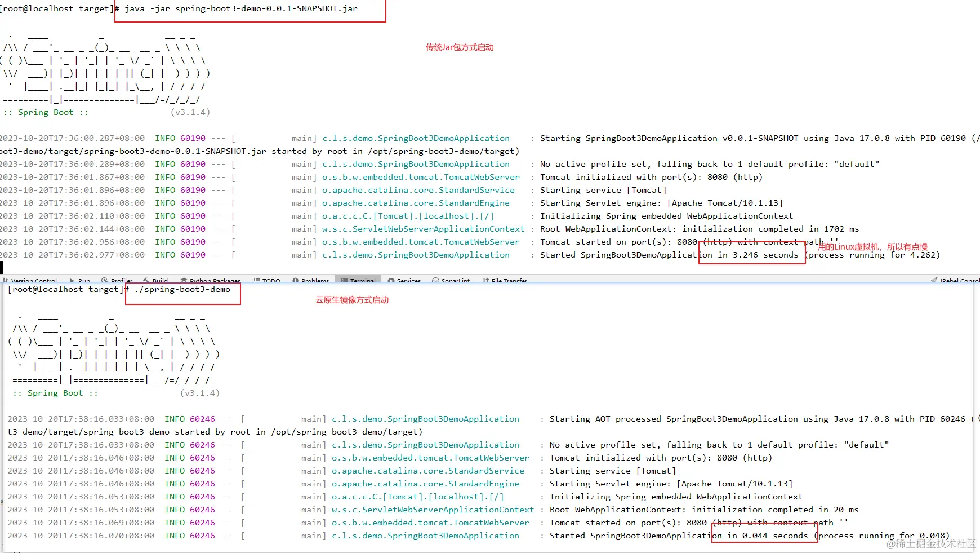The height and width of the screenshot is (553, 980).
Task: Click the timestamp ending '17:36:01.867+08:00'
Action: tap(72, 177)
